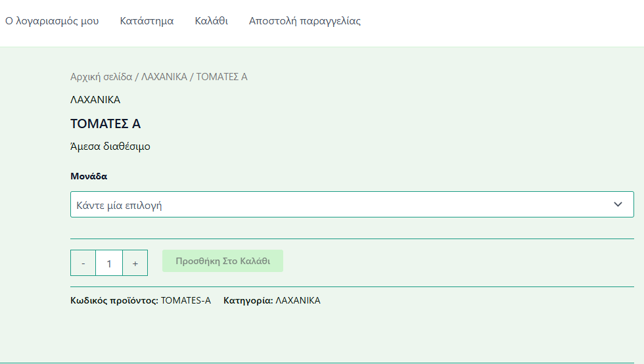Click ΤΟΜΑΤΕΣ Α in the breadcrumb trail
Screen dimensions: 644x364
(221, 77)
